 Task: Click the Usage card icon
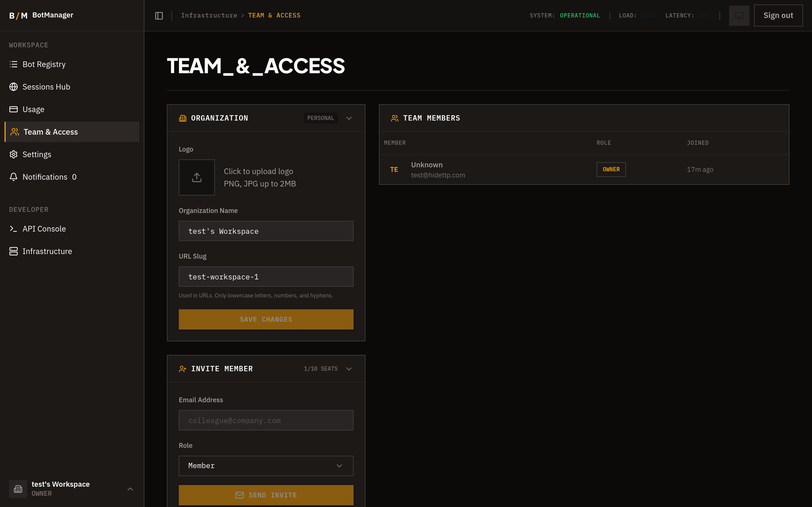click(14, 109)
